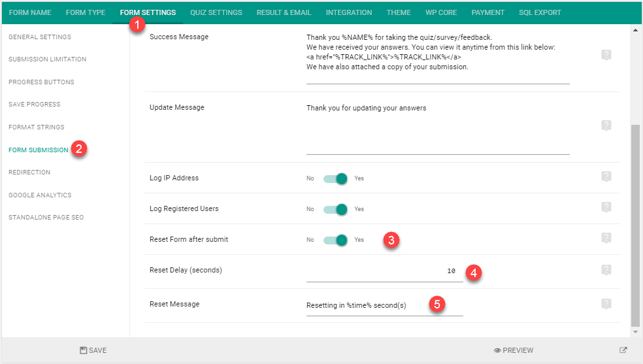Viewport: 643px width, 364px height.
Task: Click scrollbar down arrow
Action: tap(635, 332)
